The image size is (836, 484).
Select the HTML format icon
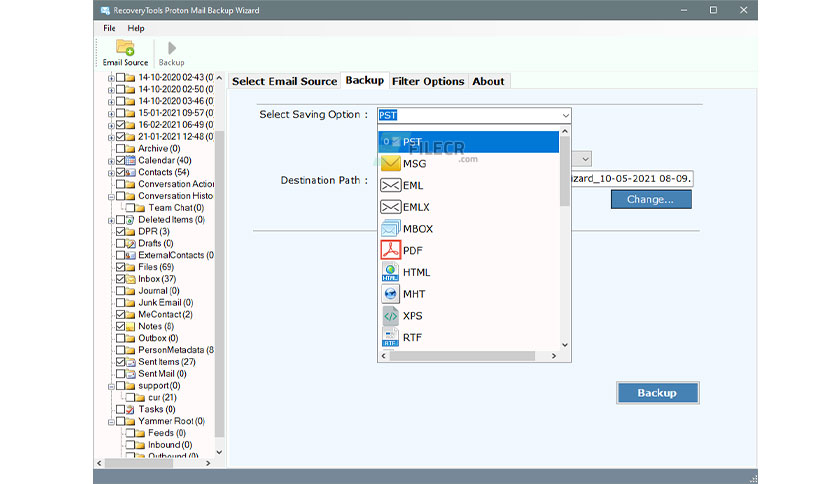click(x=390, y=272)
